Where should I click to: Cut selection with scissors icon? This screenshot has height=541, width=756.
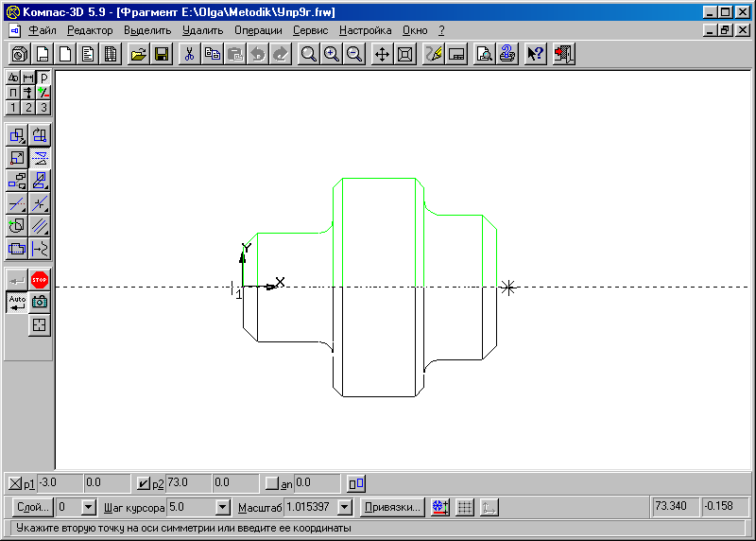click(190, 54)
